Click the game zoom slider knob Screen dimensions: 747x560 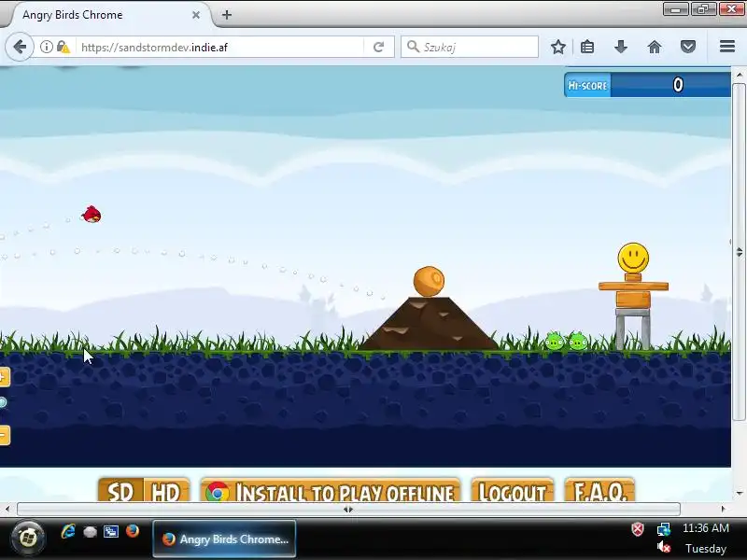pyautogui.click(x=3, y=403)
